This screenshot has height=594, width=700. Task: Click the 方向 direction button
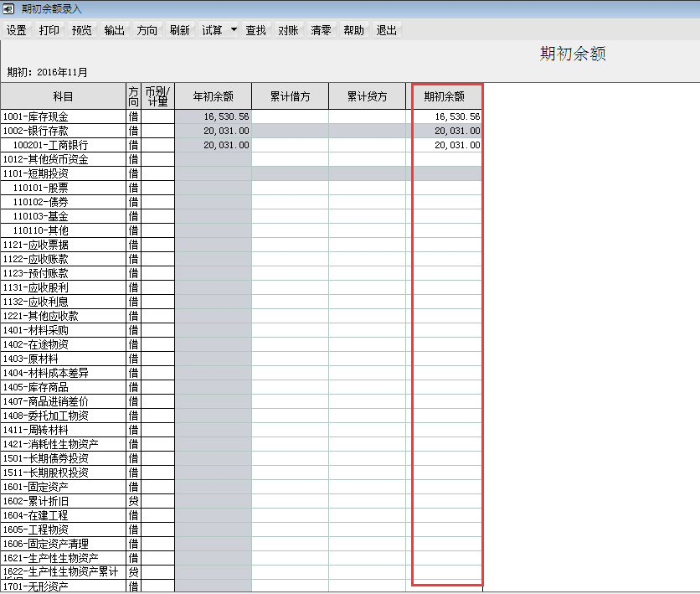pyautogui.click(x=147, y=29)
